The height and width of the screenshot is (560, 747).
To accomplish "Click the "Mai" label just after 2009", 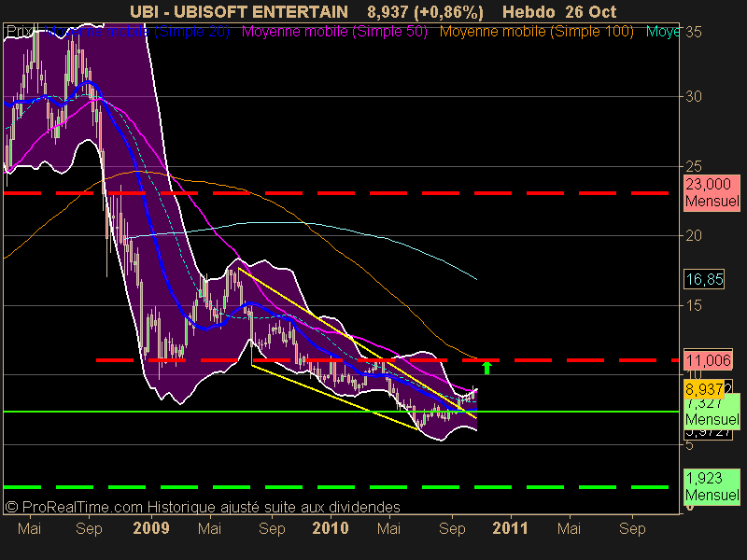I will click(209, 528).
